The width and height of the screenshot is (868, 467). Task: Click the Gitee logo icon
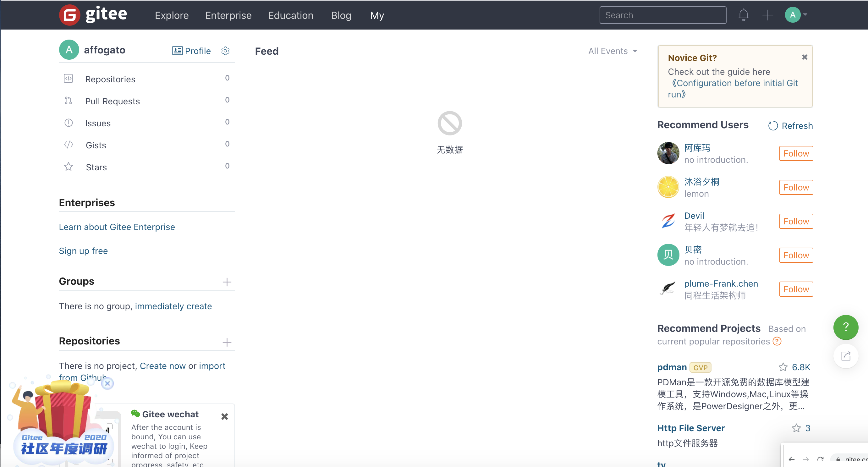[70, 15]
